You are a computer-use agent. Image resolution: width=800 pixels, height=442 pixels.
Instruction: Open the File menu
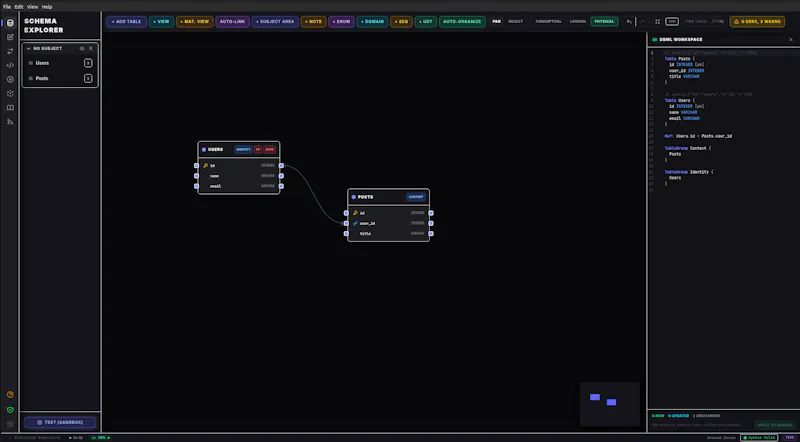(x=7, y=7)
